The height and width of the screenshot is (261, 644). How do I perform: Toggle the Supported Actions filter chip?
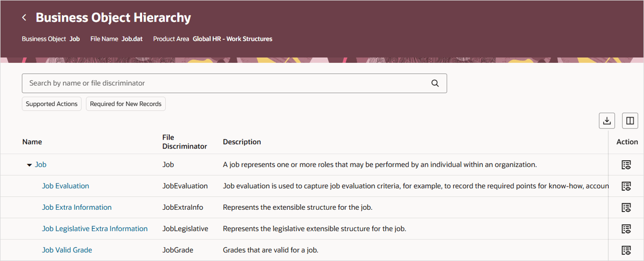pos(52,104)
